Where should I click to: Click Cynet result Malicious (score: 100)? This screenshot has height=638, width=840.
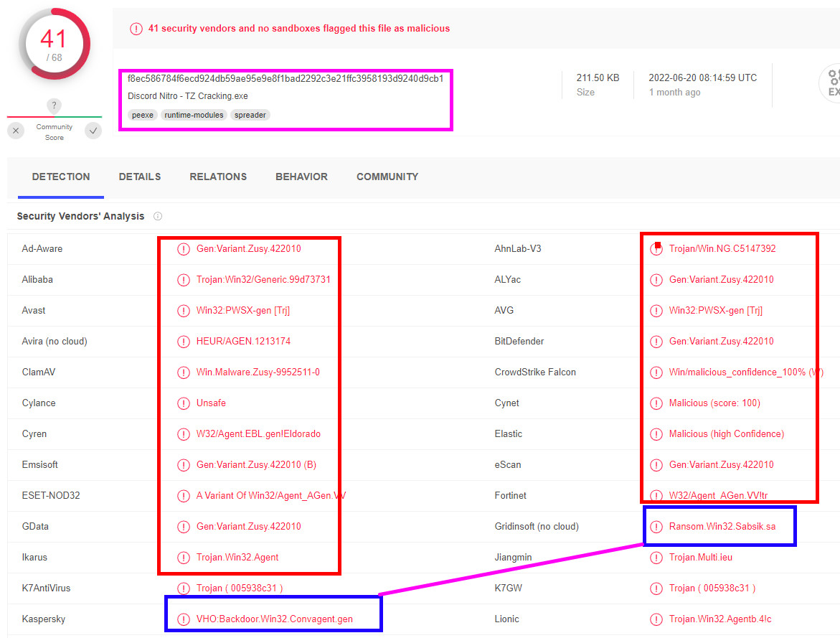[x=714, y=403]
